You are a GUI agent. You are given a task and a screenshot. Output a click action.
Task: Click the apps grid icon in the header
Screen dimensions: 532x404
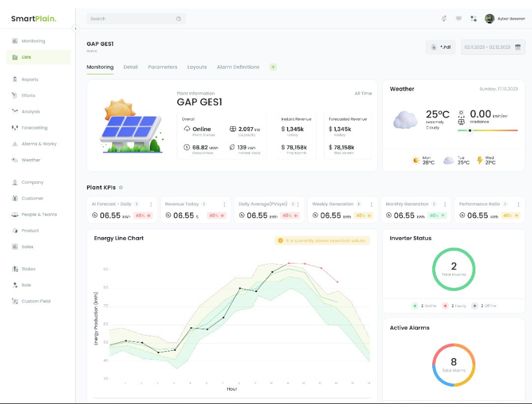[474, 18]
